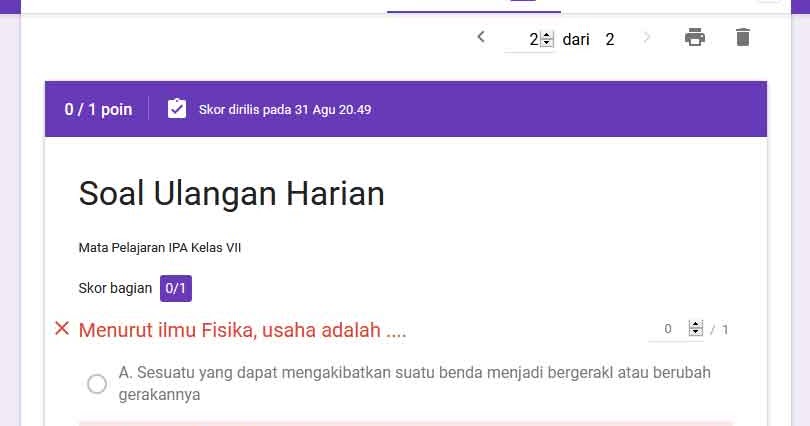Viewport: 810px width, 426px height.
Task: Decrease response number with down stepper arrow
Action: [547, 43]
